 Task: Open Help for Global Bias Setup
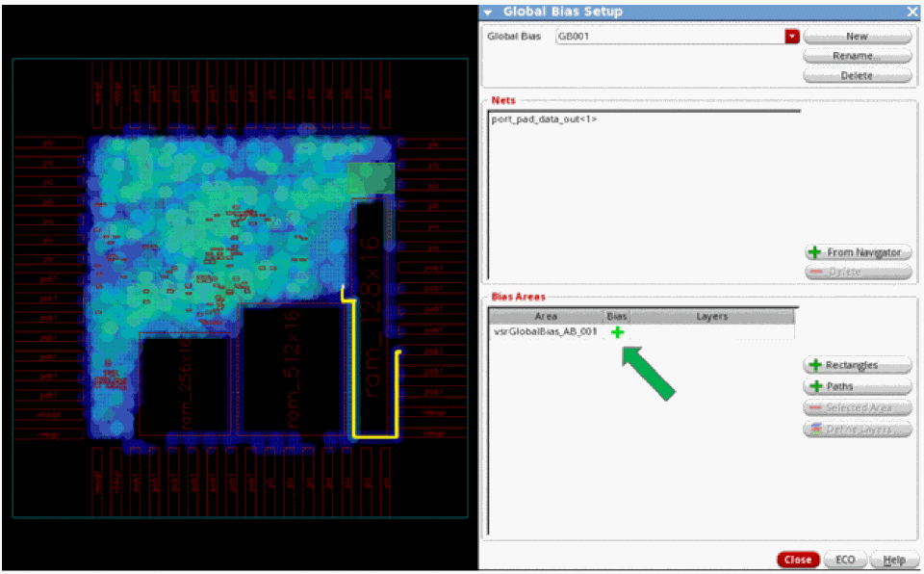pos(894,560)
